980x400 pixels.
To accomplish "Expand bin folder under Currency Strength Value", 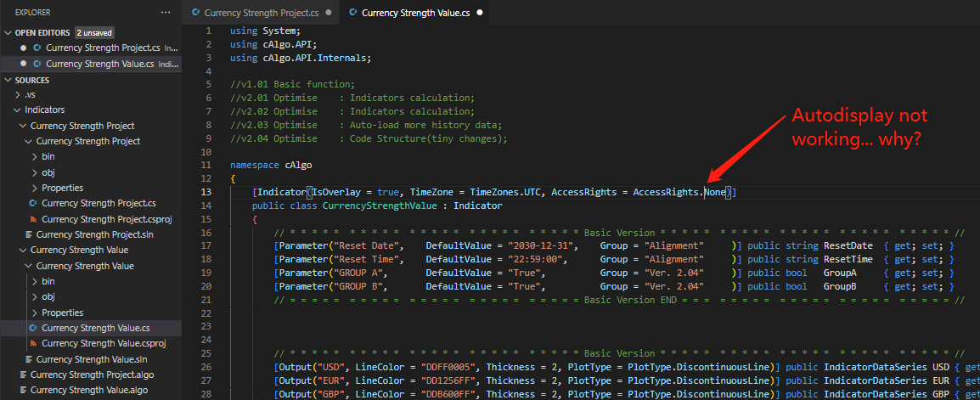I will pos(35,281).
